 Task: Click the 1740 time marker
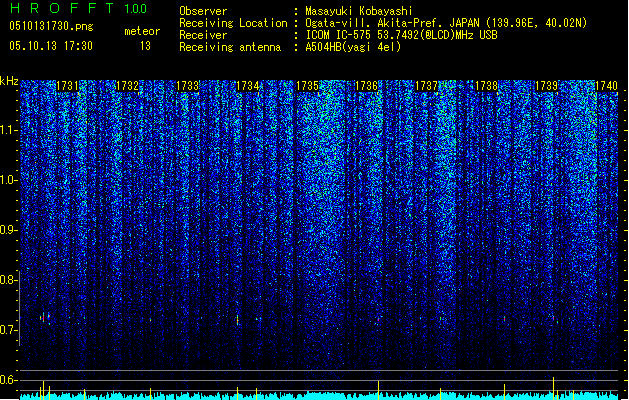click(x=606, y=86)
